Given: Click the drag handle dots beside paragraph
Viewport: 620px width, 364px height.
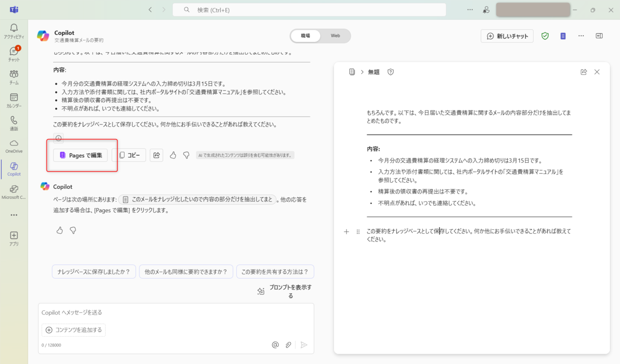Looking at the screenshot, I should tap(358, 232).
